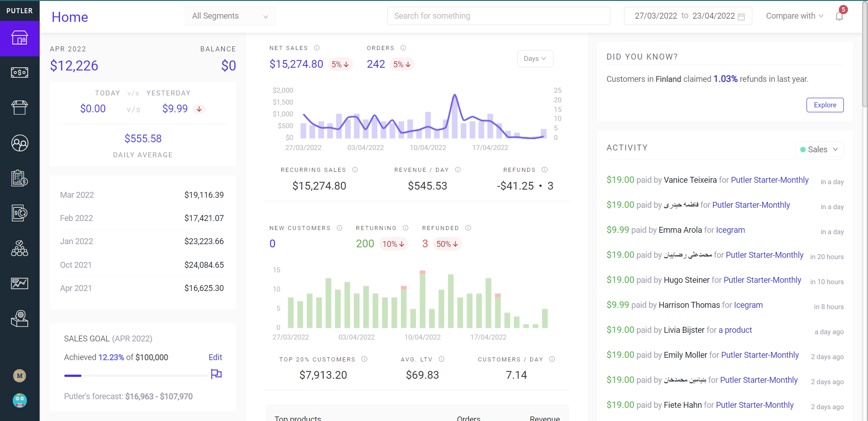Click info icon next to Net Sales
This screenshot has width=868, height=421.
pos(317,48)
